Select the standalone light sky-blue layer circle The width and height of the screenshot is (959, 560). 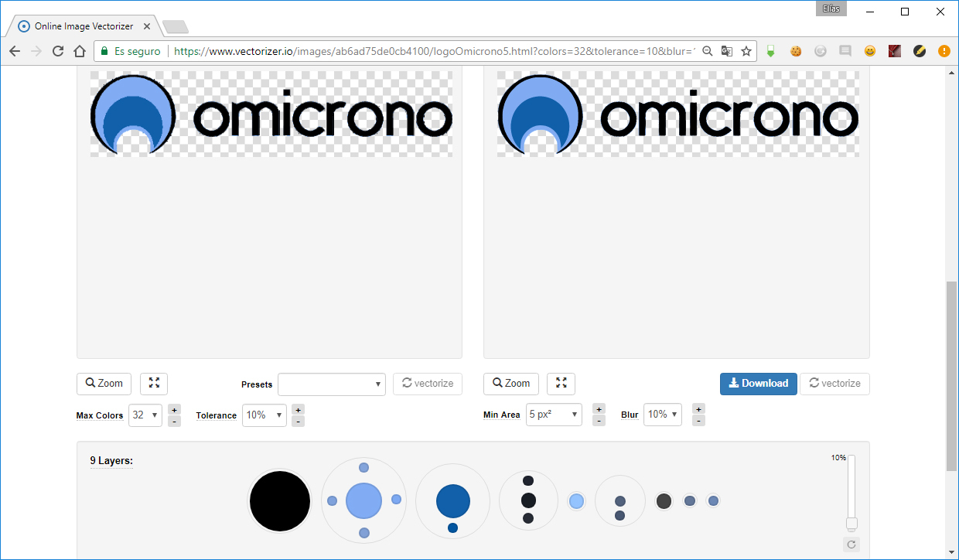click(x=576, y=501)
